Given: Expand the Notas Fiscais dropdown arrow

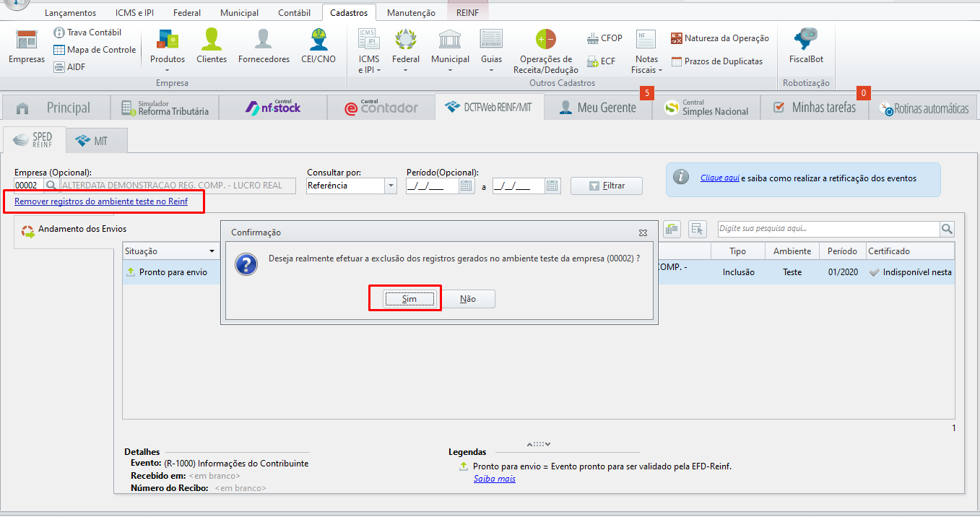Looking at the screenshot, I should click(660, 70).
